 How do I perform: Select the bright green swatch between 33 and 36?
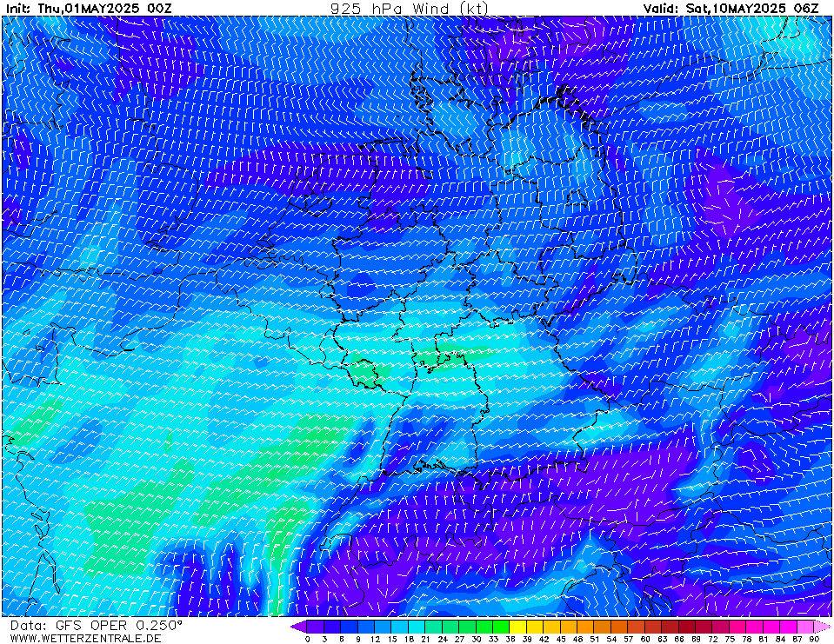(501, 627)
